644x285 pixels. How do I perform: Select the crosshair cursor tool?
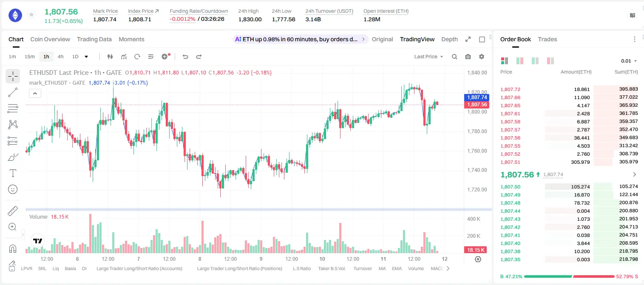coord(13,76)
